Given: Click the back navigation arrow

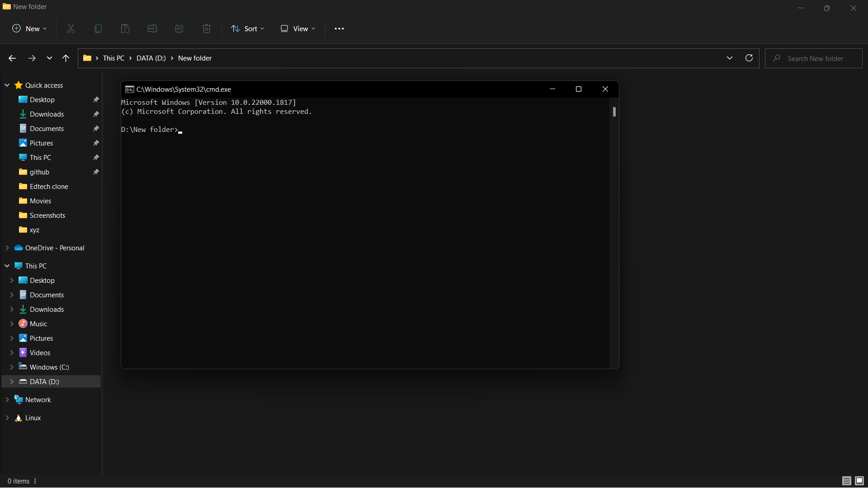Looking at the screenshot, I should (12, 58).
